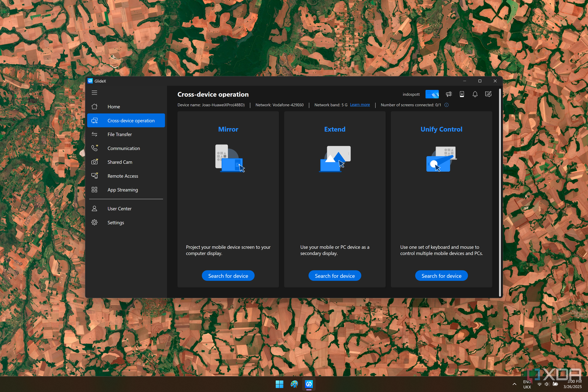Click the Extend illustration
The width and height of the screenshot is (588, 392).
tap(335, 159)
